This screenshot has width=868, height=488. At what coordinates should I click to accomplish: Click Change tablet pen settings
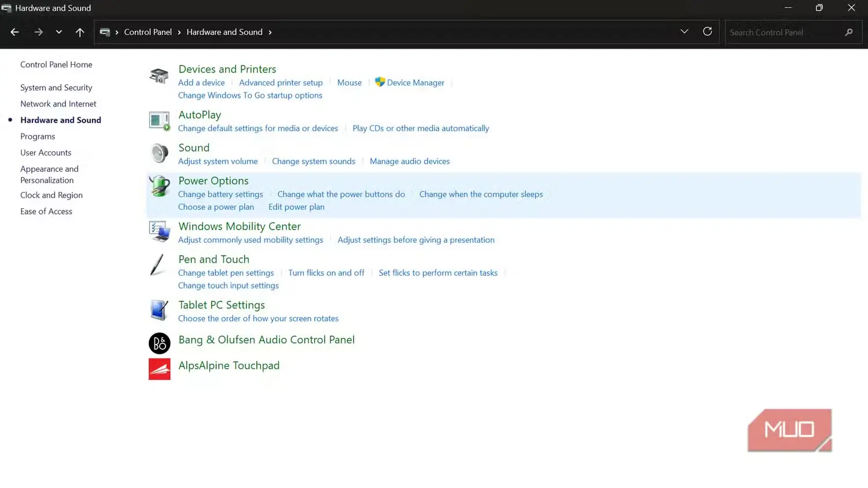point(226,273)
